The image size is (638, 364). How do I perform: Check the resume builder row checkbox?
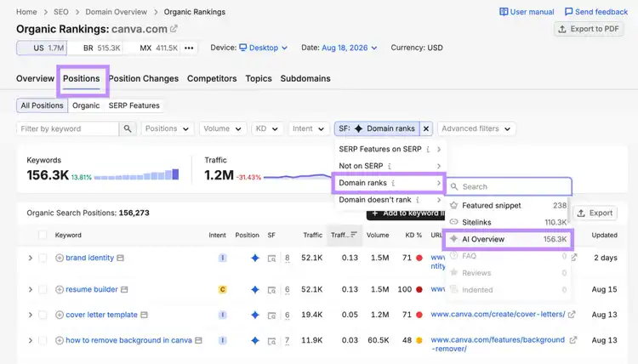point(43,289)
